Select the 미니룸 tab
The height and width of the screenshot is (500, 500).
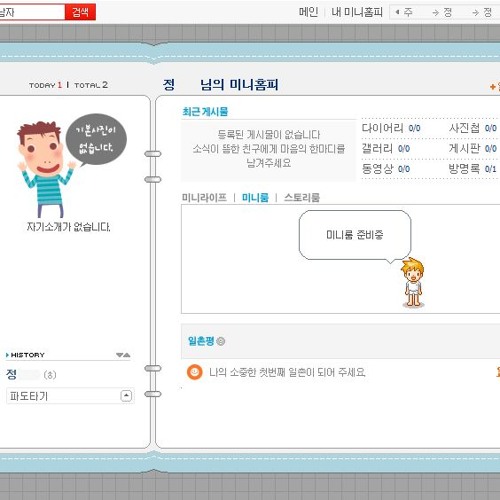point(255,198)
